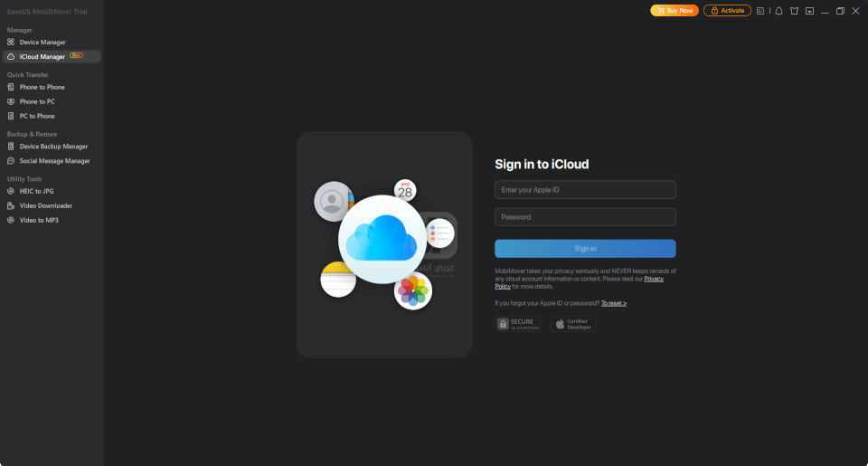Open the feedback note icon in title bar

click(x=760, y=11)
